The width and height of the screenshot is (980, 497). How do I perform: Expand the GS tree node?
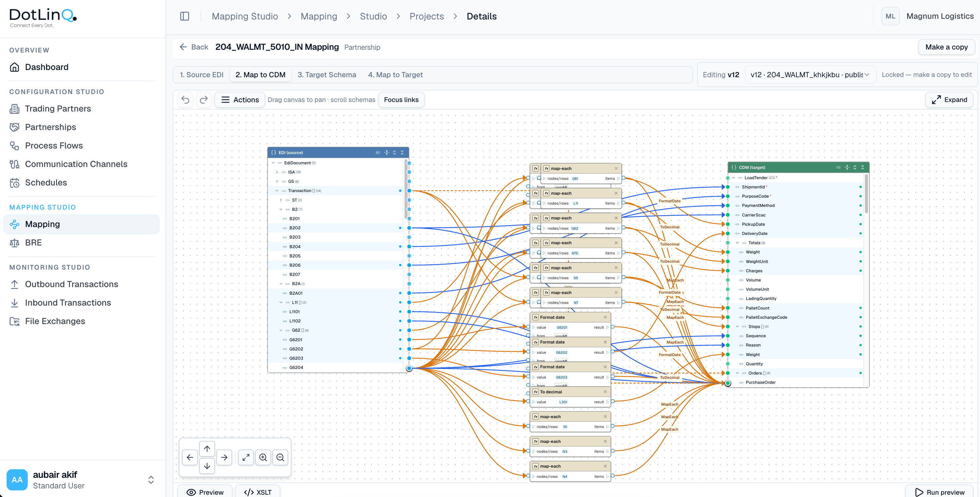pyautogui.click(x=277, y=181)
